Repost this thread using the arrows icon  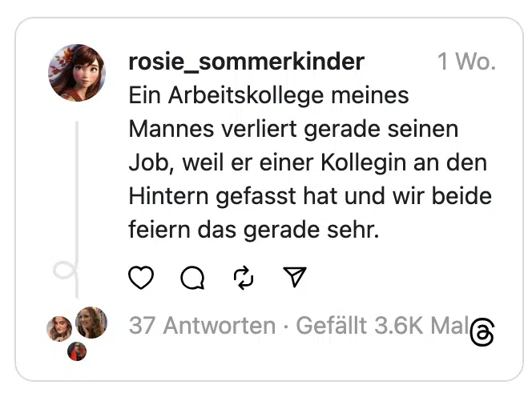click(244, 277)
